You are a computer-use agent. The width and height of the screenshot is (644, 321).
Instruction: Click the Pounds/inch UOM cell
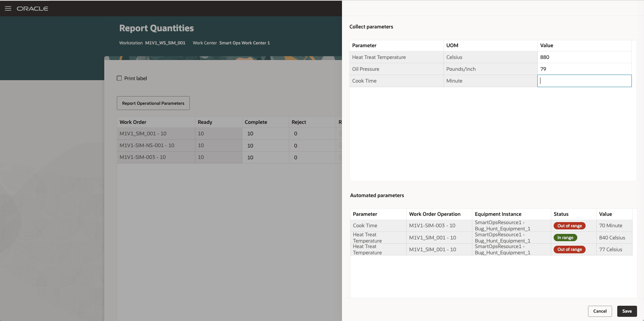coord(490,69)
